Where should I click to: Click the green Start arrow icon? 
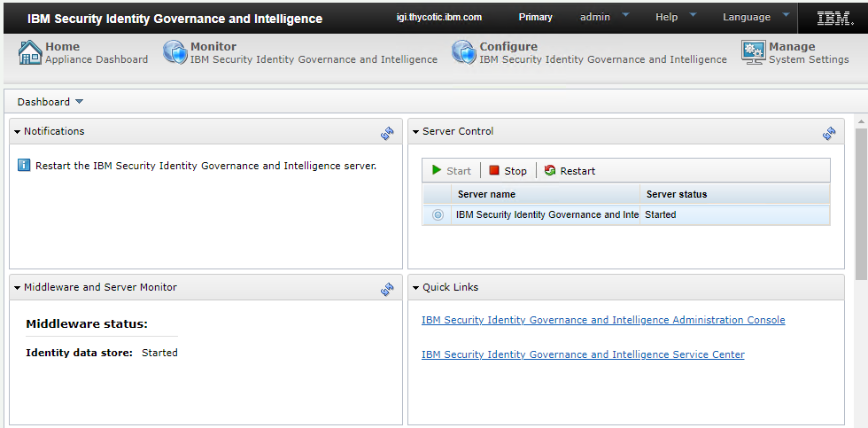[x=437, y=170]
